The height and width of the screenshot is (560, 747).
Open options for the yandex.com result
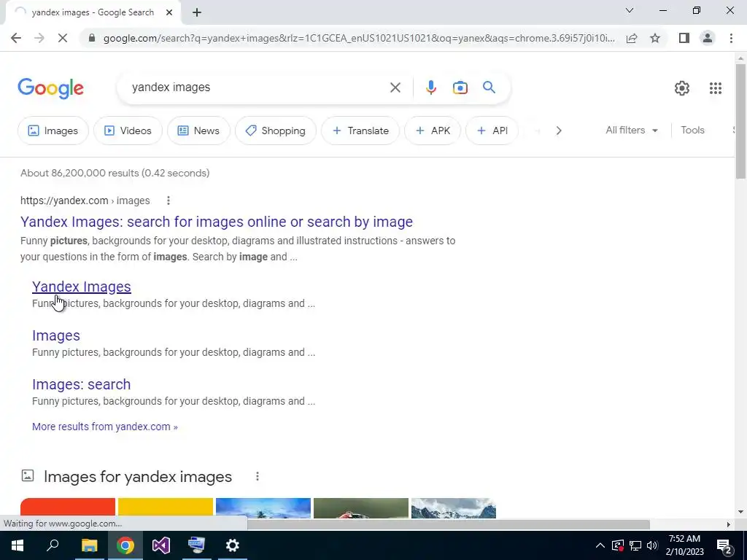tap(169, 201)
